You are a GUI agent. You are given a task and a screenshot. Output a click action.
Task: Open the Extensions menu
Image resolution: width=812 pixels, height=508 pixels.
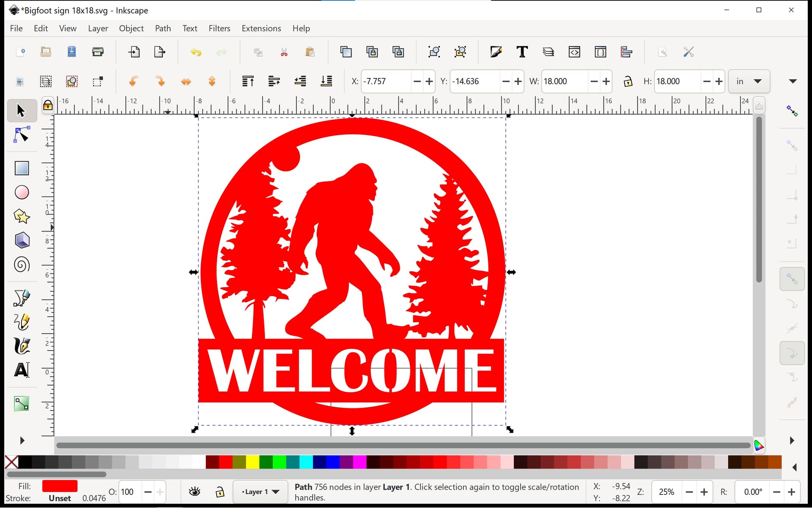coord(261,28)
